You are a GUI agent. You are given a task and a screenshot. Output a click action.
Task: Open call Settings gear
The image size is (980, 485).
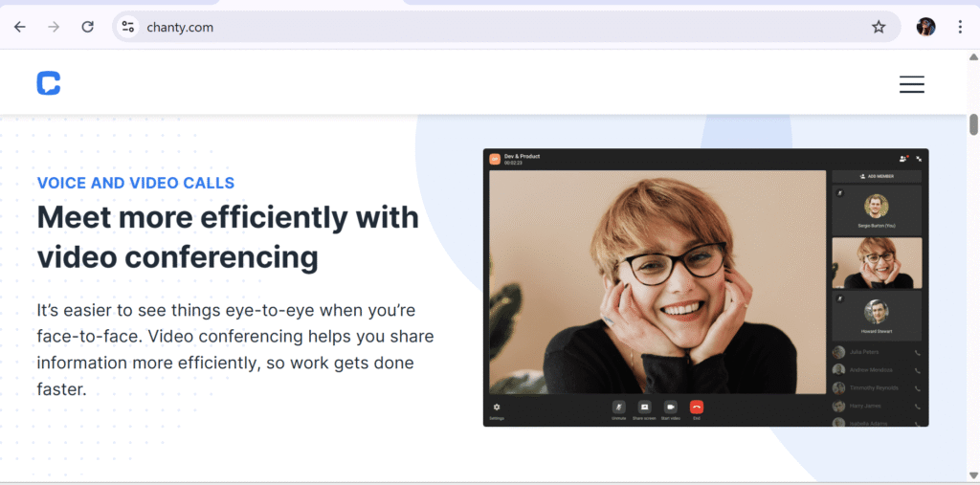coord(497,407)
